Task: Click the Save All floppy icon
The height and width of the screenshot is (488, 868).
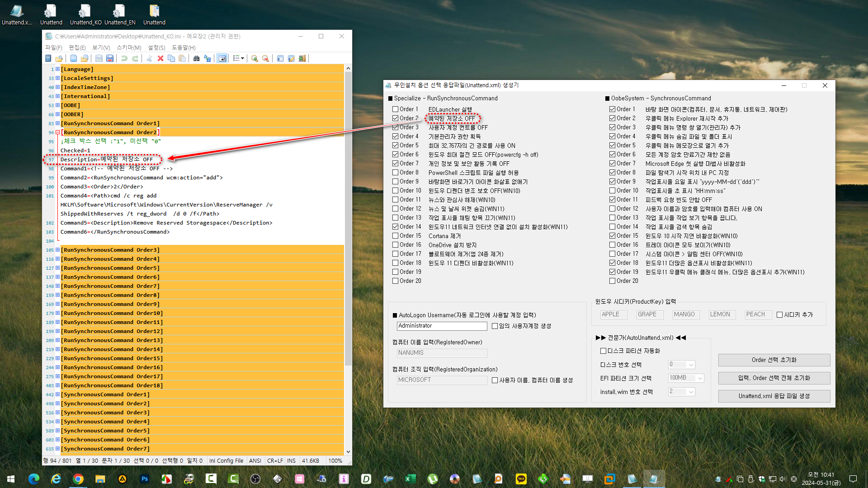Action: pyautogui.click(x=110, y=58)
